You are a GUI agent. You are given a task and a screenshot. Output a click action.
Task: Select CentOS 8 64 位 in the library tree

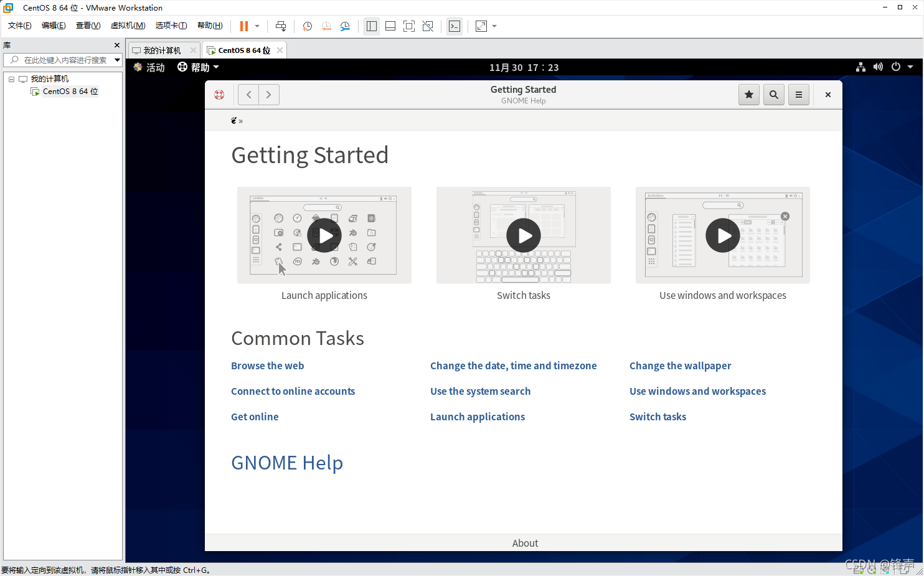click(x=70, y=92)
